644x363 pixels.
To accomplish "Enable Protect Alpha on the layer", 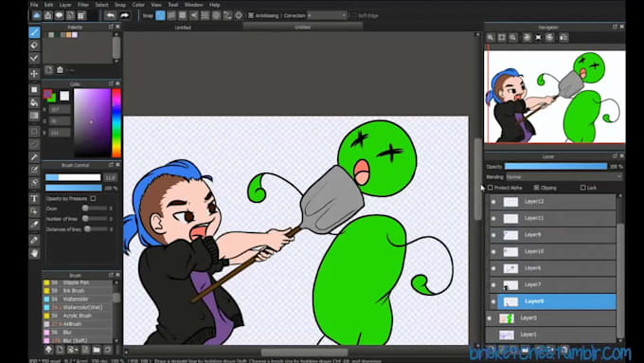I will point(491,188).
